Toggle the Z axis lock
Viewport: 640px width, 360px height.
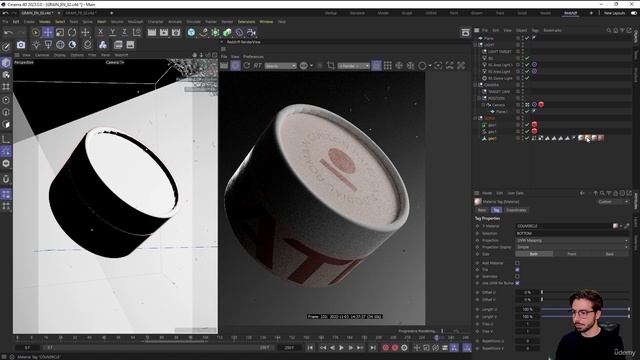coord(124,32)
